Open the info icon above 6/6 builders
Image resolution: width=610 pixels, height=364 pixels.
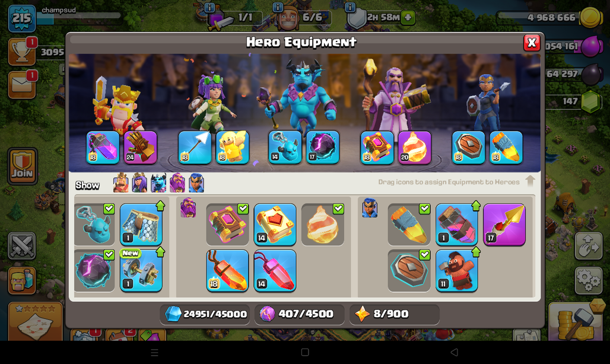click(x=278, y=7)
